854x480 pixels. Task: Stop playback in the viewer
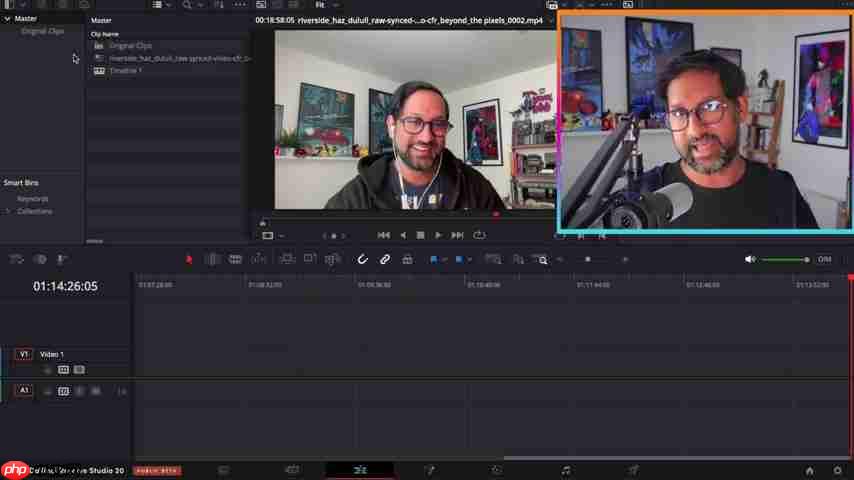tap(420, 235)
